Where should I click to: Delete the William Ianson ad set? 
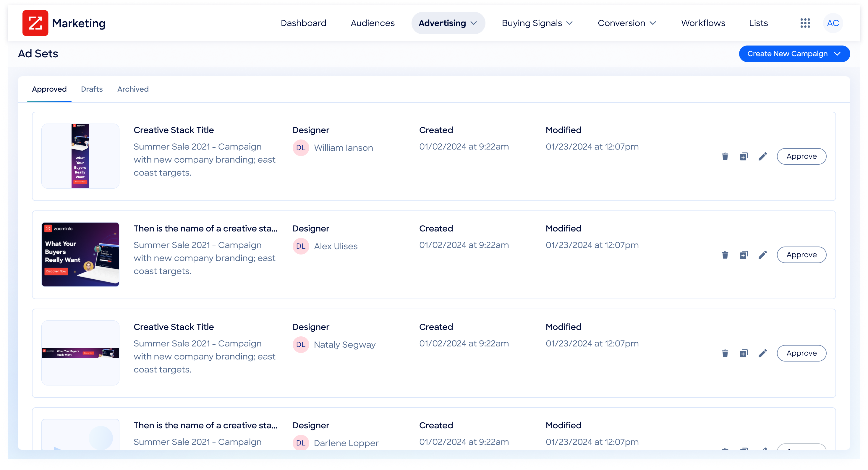725,156
